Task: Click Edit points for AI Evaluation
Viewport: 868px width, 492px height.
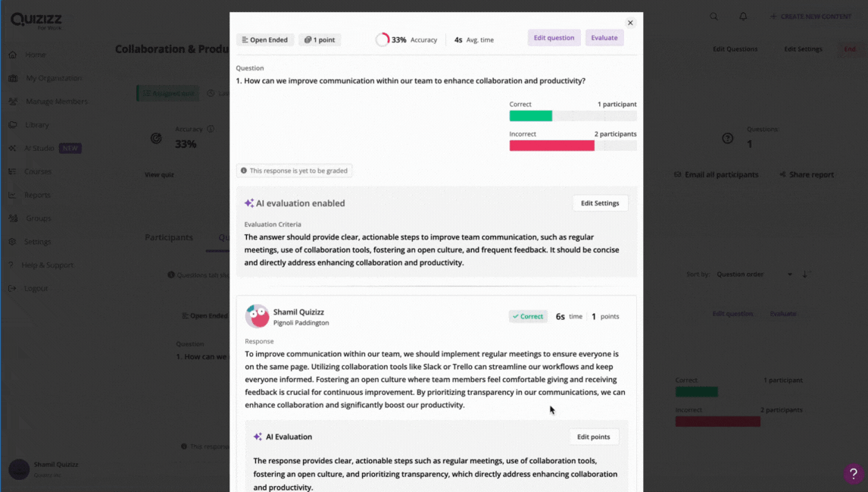Action: [x=593, y=437]
